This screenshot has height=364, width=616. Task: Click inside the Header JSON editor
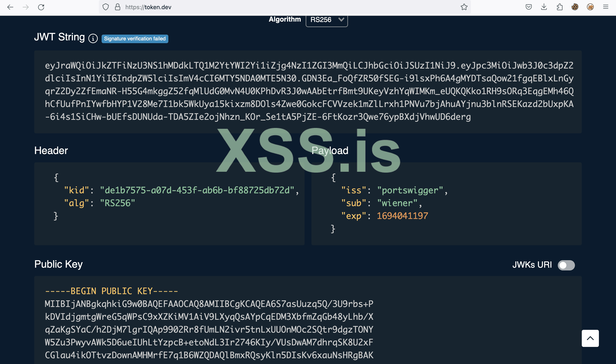(x=169, y=203)
